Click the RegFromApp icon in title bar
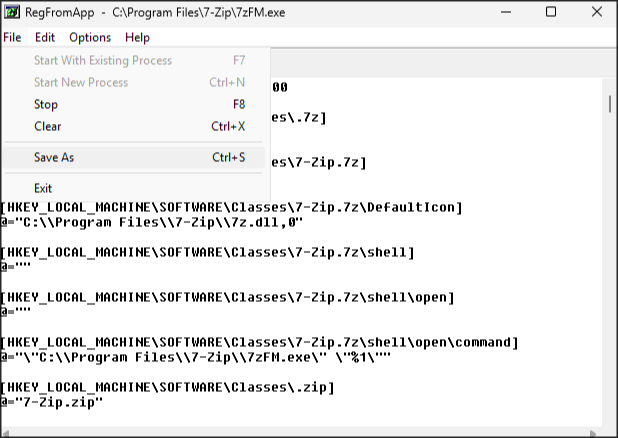Viewport: 618px width, 438px height. 12,12
